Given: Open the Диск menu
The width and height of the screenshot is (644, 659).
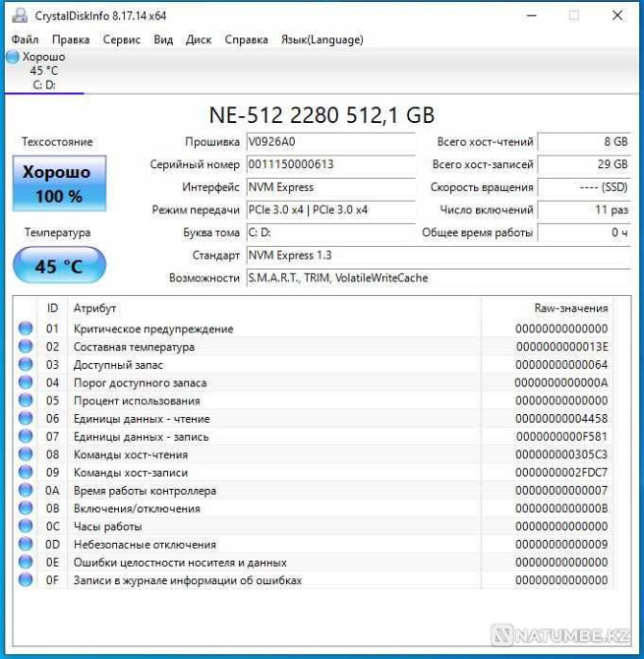Looking at the screenshot, I should (x=199, y=39).
